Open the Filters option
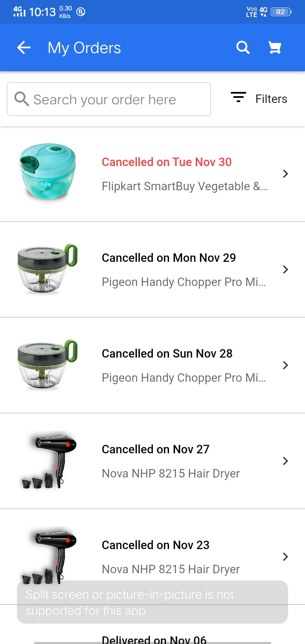This screenshot has width=305, height=644. [x=271, y=99]
